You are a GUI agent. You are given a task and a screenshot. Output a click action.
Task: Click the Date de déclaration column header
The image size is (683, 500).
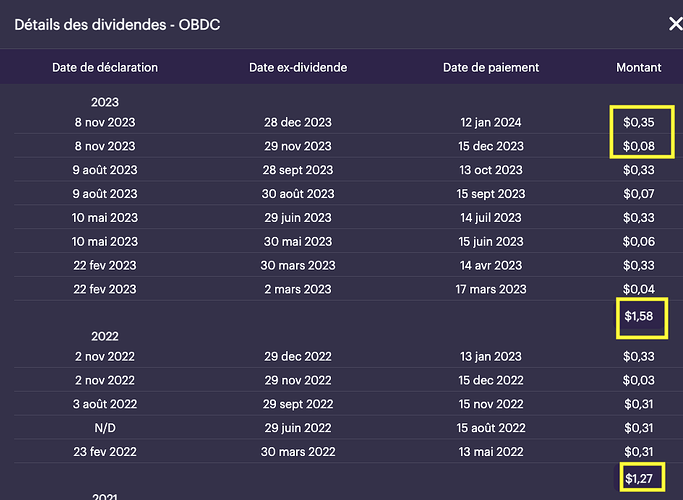tap(105, 68)
